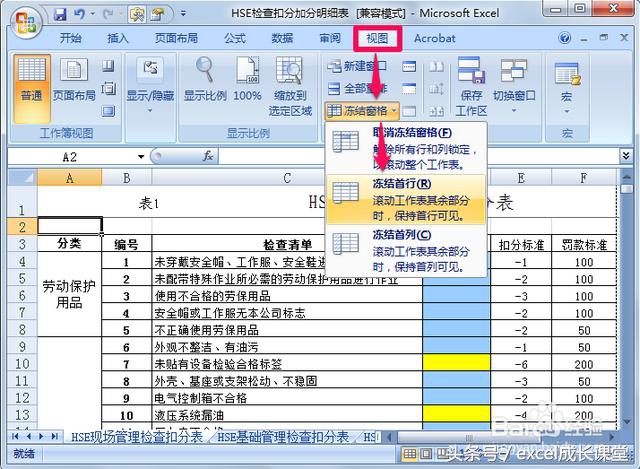640x469 pixels.
Task: Expand the 显示/隐藏 show/hide group
Action: [150, 79]
